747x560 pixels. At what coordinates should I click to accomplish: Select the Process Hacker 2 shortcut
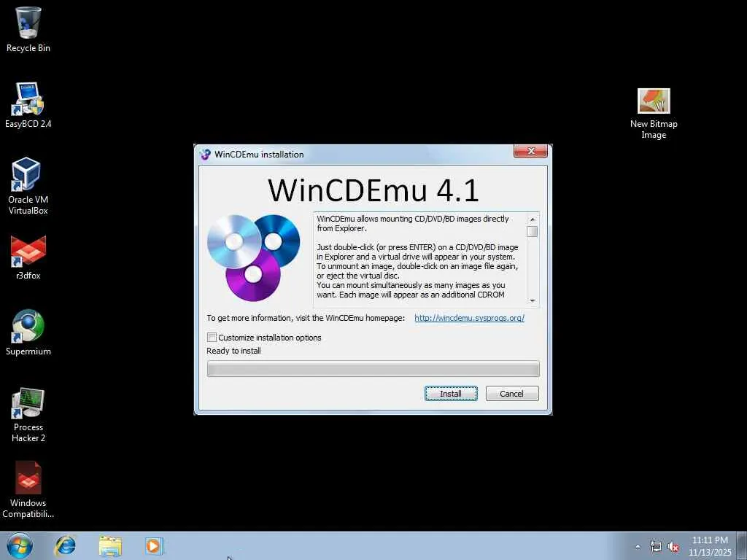pyautogui.click(x=28, y=415)
